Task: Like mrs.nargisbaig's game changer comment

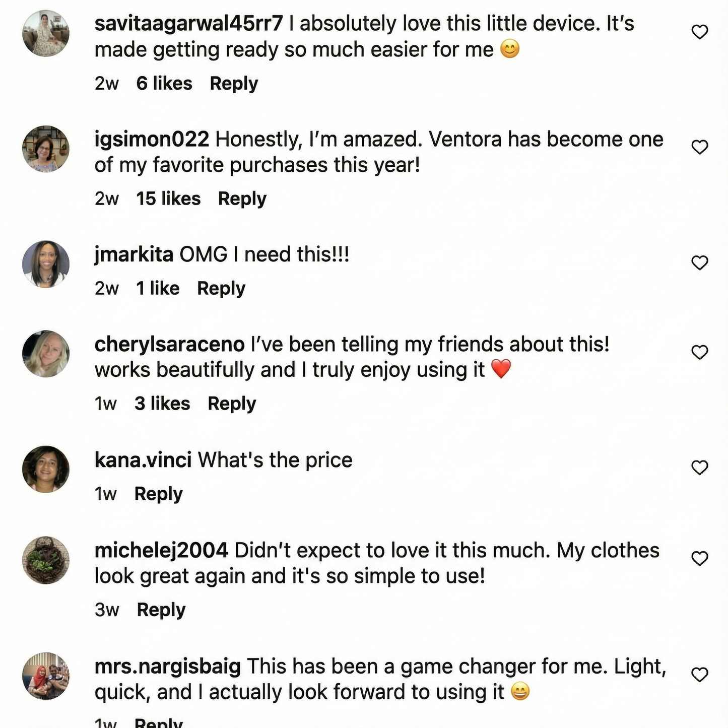Action: (700, 674)
